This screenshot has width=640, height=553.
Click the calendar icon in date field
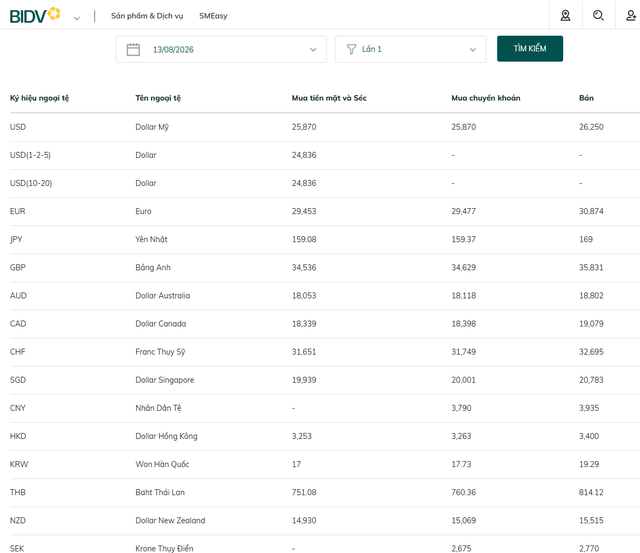coord(133,49)
